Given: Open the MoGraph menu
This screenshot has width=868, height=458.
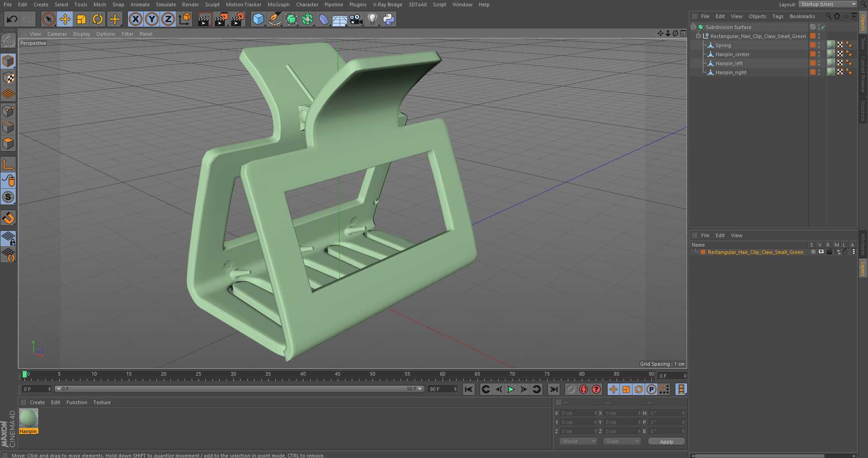Looking at the screenshot, I should coord(278,5).
